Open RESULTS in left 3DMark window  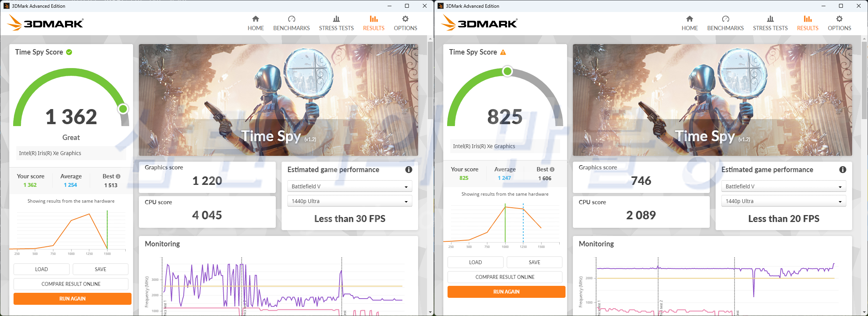[x=374, y=23]
